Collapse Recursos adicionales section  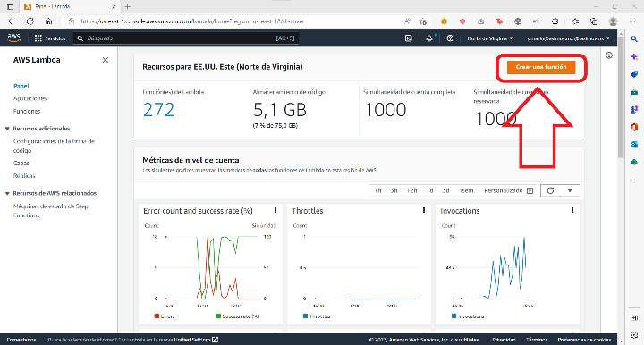(x=7, y=129)
